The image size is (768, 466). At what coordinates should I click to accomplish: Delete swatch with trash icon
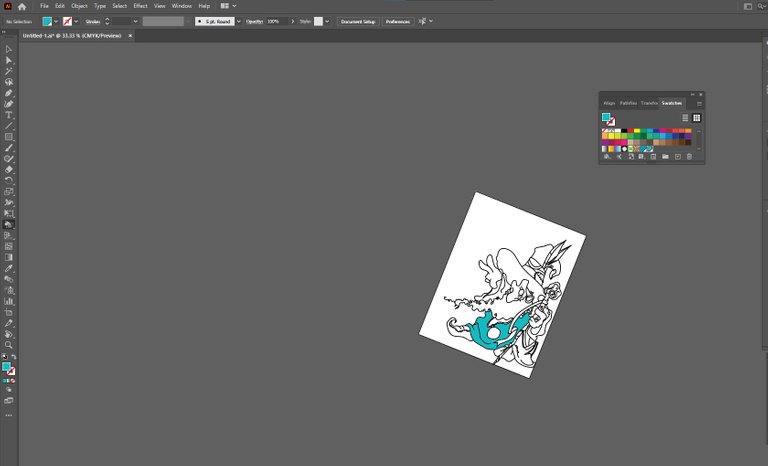(689, 157)
